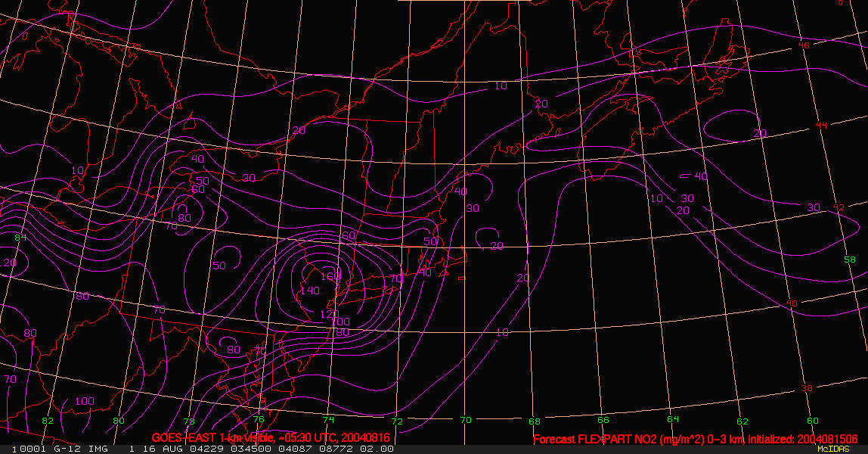This screenshot has width=868, height=454.
Task: Click the green 78 longitude label
Action: tap(189, 421)
